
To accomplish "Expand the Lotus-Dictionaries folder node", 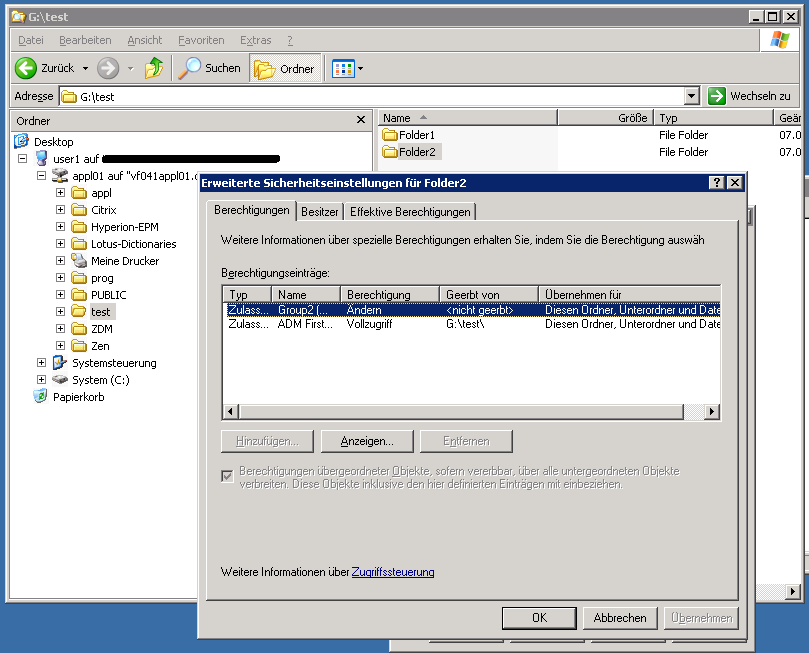I will click(x=60, y=243).
